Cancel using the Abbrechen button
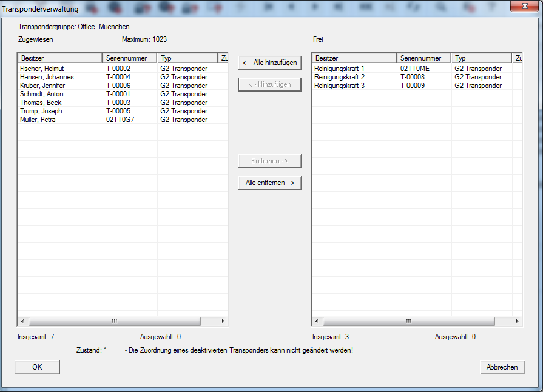This screenshot has height=392, width=543. point(502,367)
